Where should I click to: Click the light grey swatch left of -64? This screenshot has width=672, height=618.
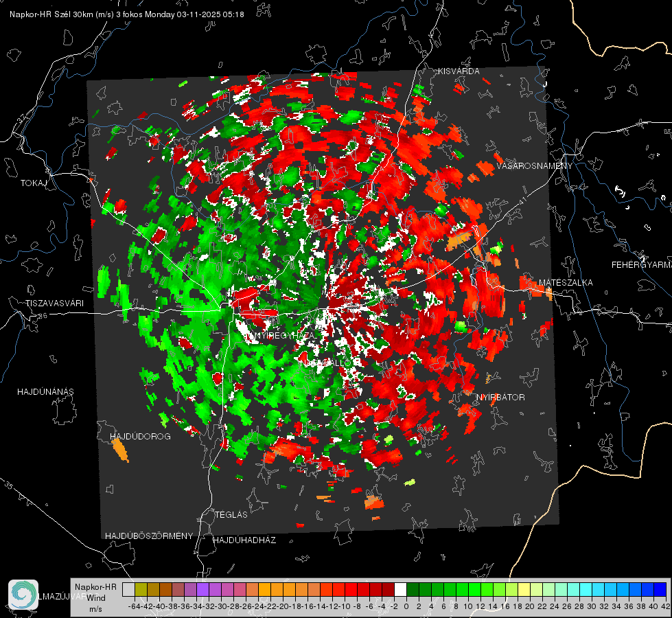[128, 589]
